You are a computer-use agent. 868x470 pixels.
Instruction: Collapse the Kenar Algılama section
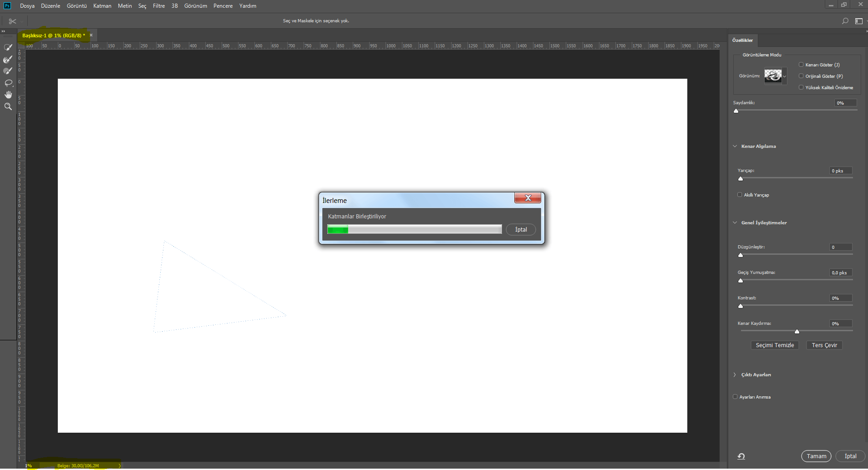point(735,147)
